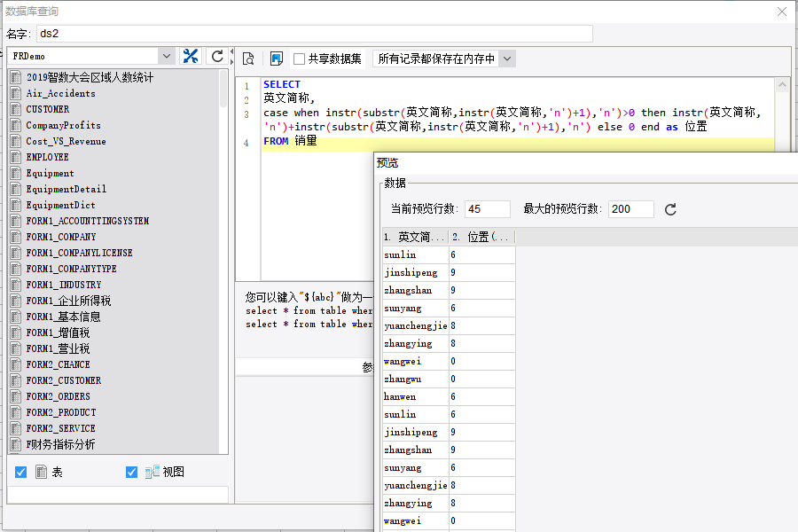Click the database connection settings wrench icon
This screenshot has height=532, width=798.
click(x=191, y=57)
